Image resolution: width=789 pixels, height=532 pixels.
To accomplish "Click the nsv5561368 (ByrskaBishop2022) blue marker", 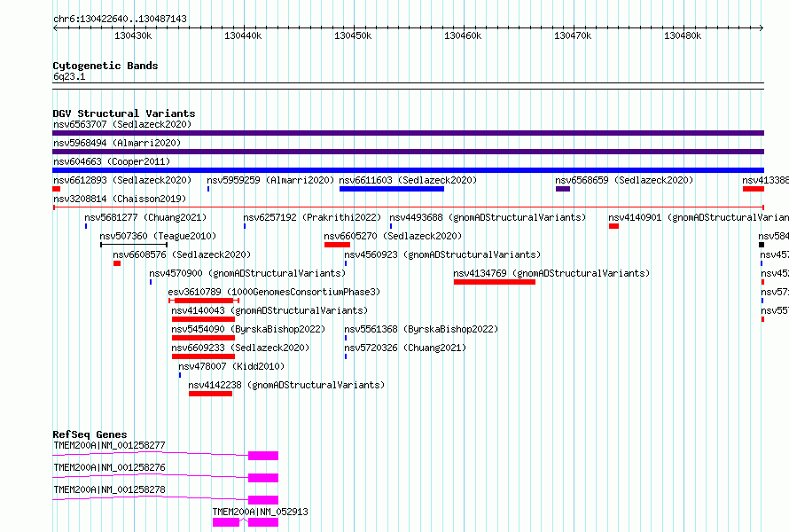I will tap(346, 338).
